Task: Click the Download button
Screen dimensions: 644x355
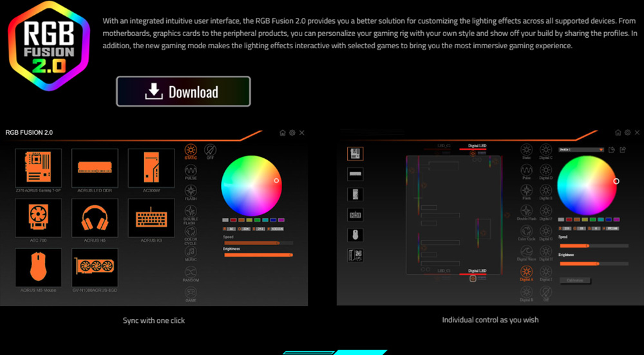Action: (x=183, y=91)
